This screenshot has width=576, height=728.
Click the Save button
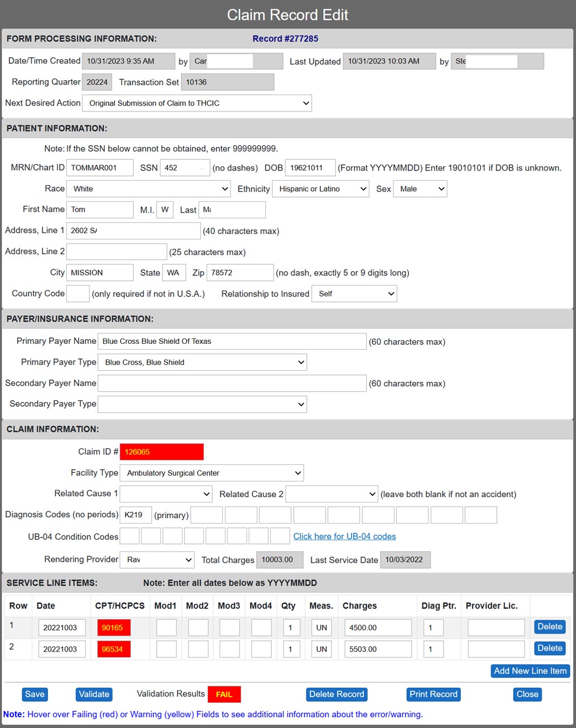tap(35, 694)
